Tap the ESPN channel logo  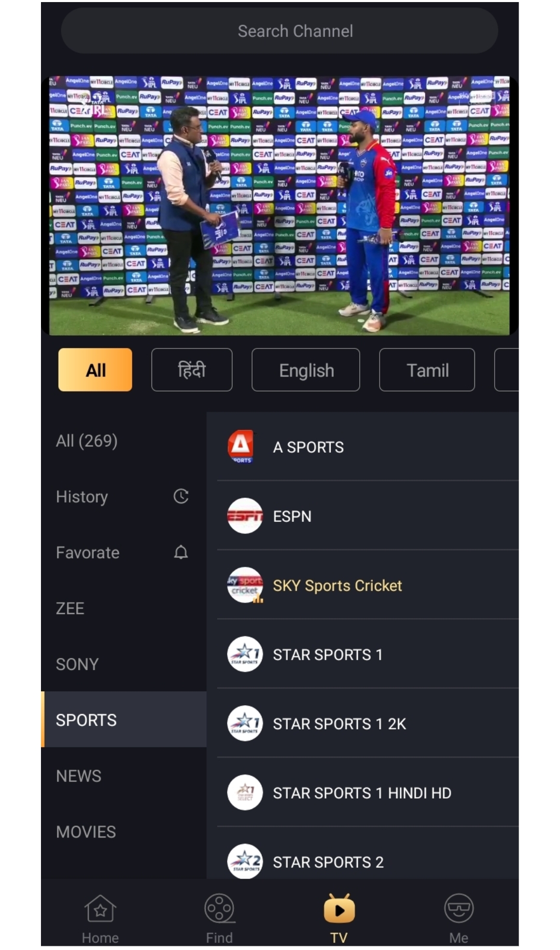(x=245, y=516)
